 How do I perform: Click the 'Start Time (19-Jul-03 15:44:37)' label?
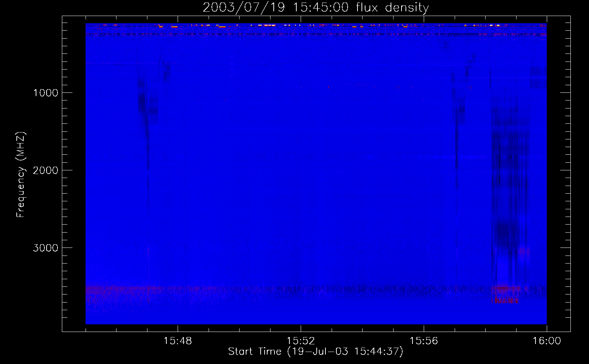click(x=316, y=352)
